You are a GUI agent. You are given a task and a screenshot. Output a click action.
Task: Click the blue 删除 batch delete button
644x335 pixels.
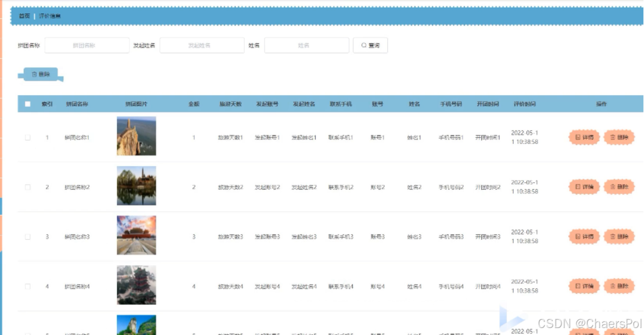pyautogui.click(x=41, y=74)
